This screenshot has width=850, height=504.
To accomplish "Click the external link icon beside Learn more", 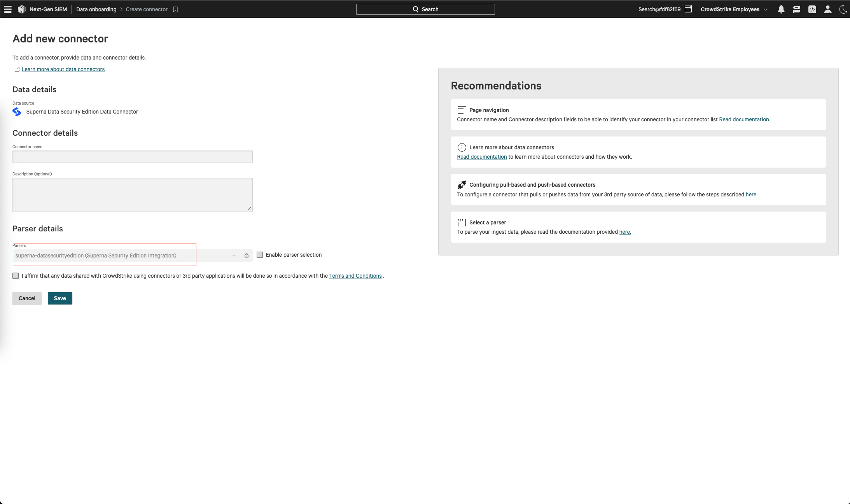I will tap(17, 69).
